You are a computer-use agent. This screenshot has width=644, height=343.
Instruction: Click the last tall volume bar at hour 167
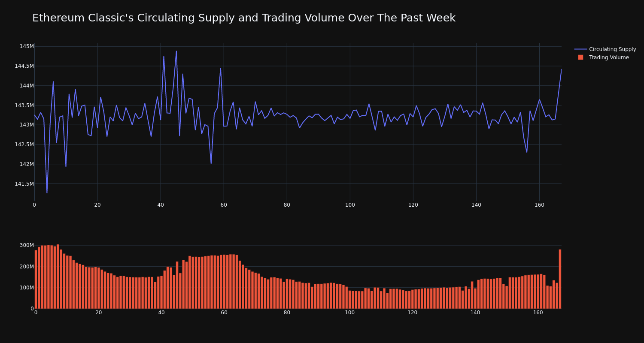pyautogui.click(x=560, y=279)
